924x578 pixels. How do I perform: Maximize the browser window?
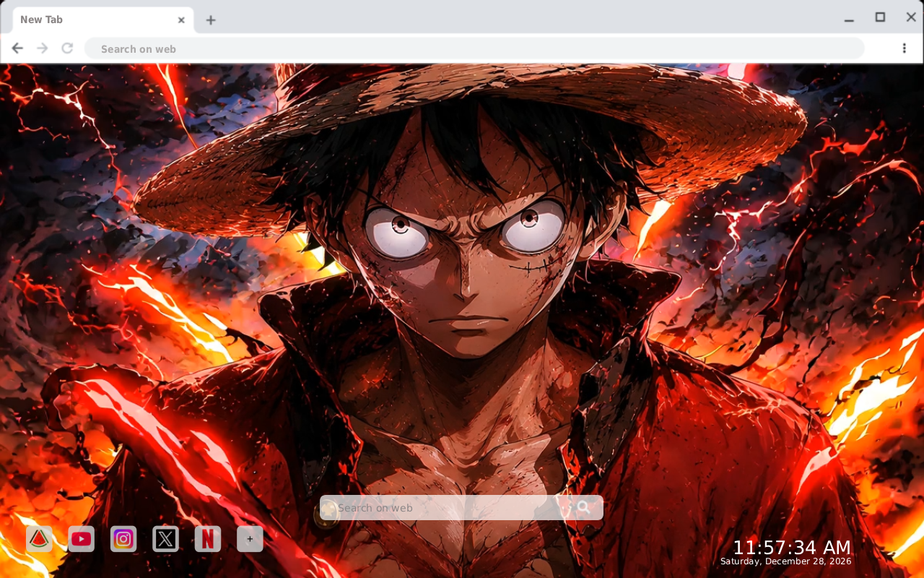(x=880, y=17)
